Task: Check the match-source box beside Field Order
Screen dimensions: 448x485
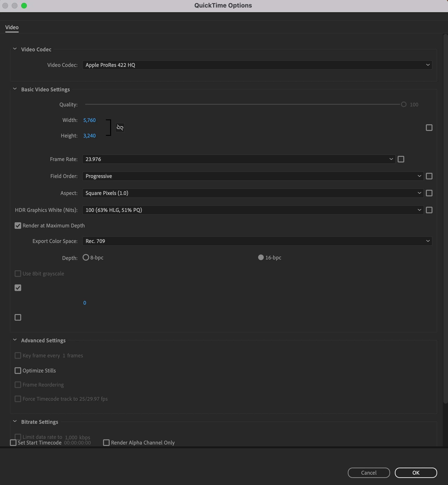Action: [429, 176]
